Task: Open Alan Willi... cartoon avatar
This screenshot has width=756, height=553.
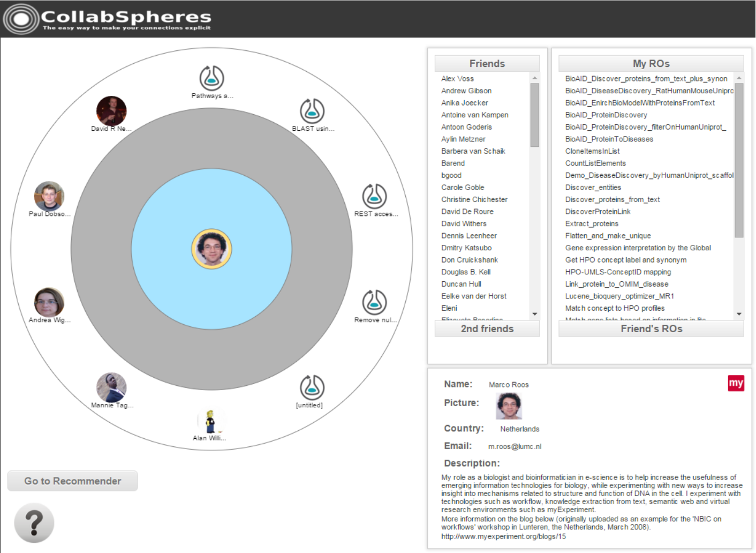Action: pos(210,421)
